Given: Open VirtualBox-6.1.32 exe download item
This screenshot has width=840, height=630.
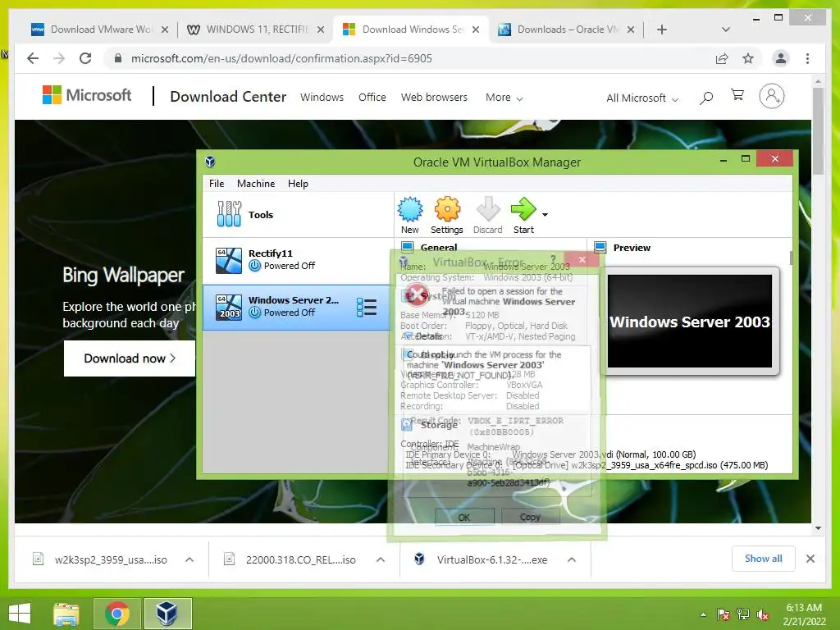Looking at the screenshot, I should (482, 559).
